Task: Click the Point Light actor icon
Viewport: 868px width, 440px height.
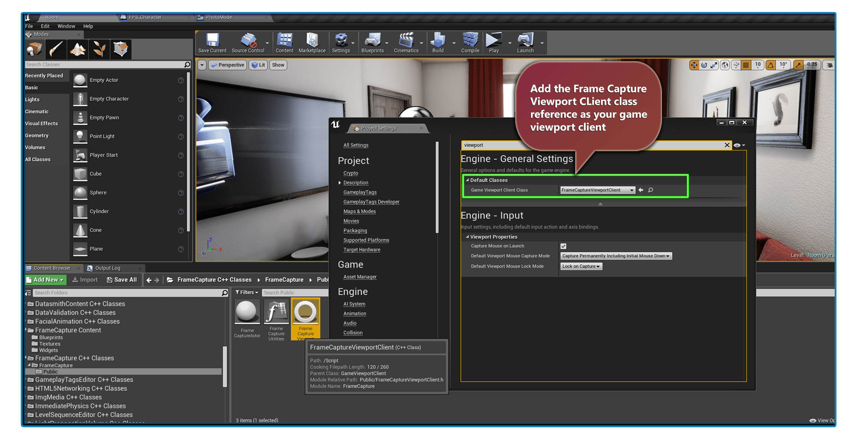Action: click(80, 136)
